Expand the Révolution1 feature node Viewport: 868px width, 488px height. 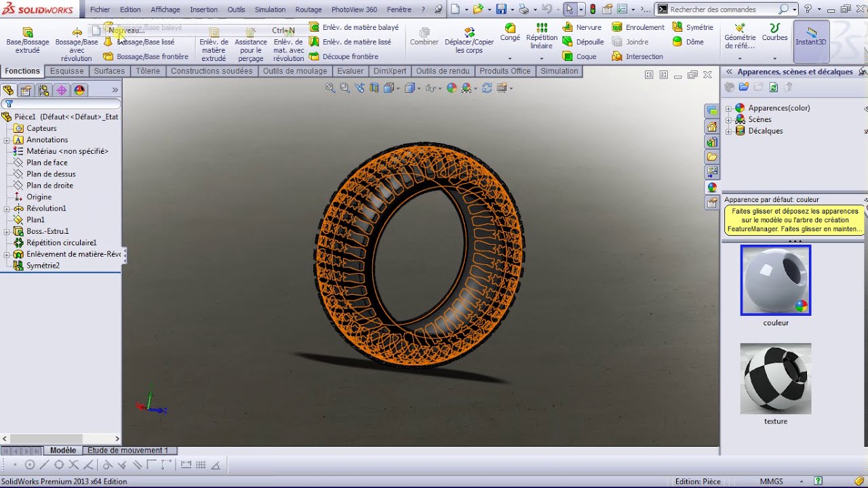click(x=6, y=209)
